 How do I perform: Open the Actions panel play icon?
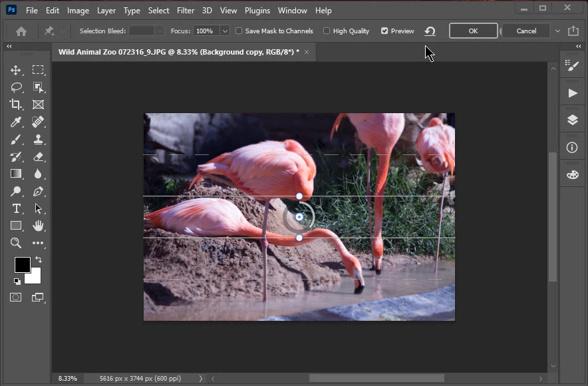pyautogui.click(x=572, y=93)
